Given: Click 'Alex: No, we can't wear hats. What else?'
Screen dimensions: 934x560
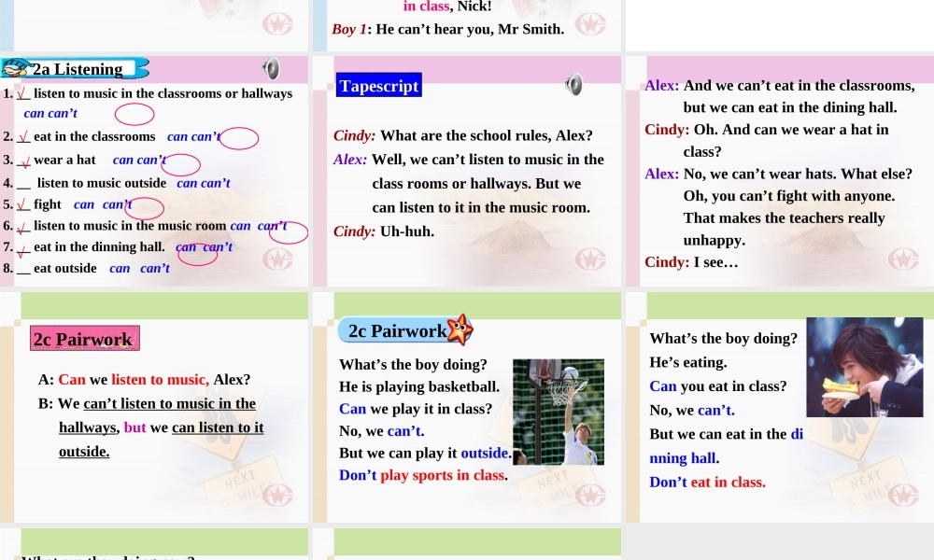Looking at the screenshot, I should 779,174.
